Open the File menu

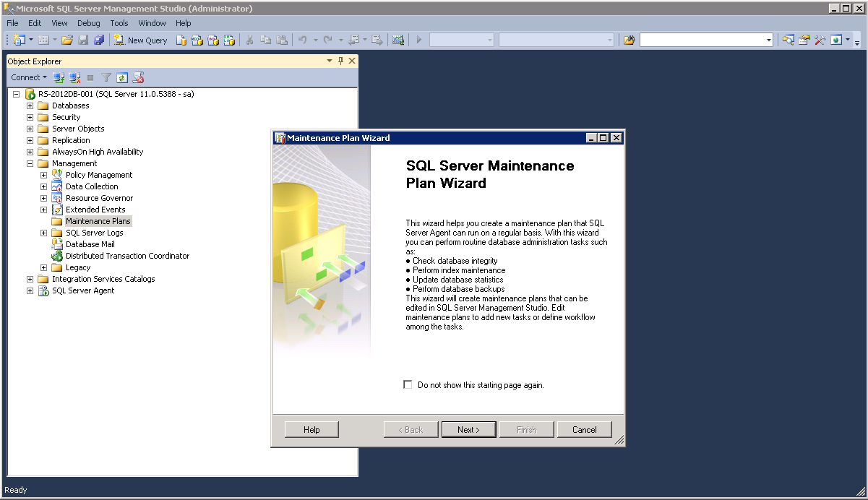pyautogui.click(x=12, y=23)
